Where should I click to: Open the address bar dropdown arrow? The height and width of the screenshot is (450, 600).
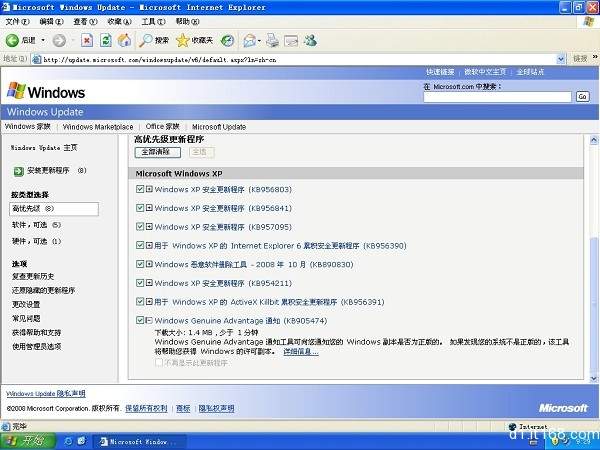click(x=561, y=59)
